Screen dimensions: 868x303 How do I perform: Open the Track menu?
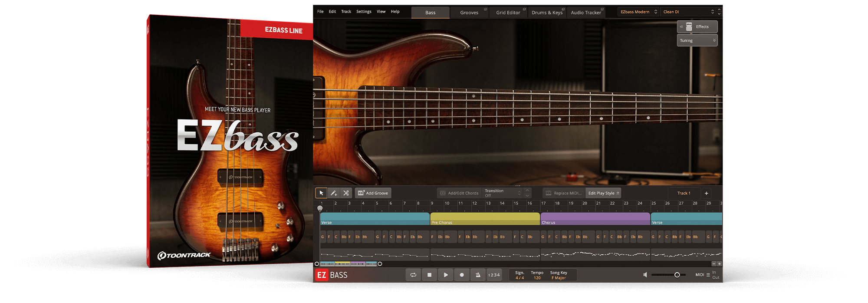coord(346,12)
